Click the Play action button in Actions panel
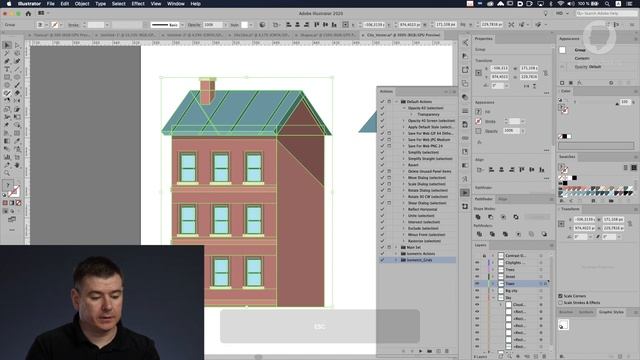 420,351
